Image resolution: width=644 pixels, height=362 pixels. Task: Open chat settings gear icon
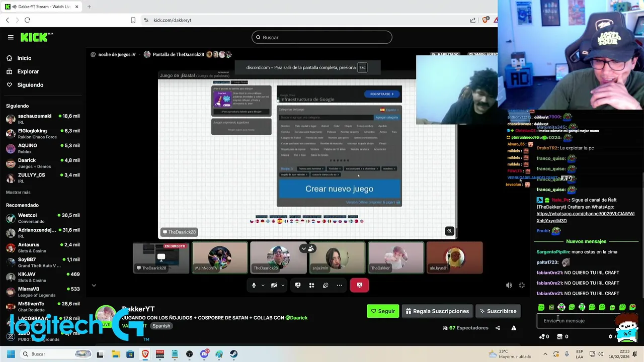[x=610, y=337]
